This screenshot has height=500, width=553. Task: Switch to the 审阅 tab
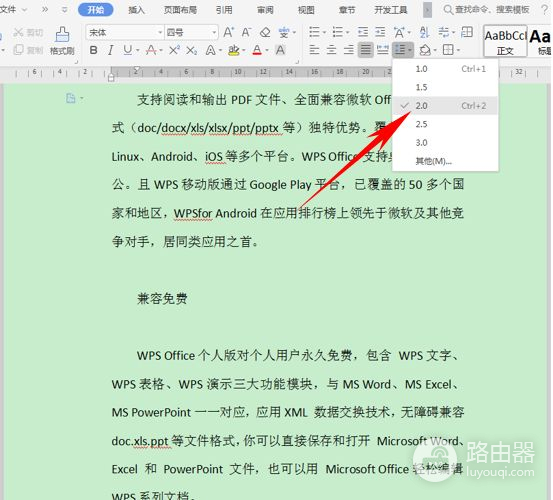point(265,10)
